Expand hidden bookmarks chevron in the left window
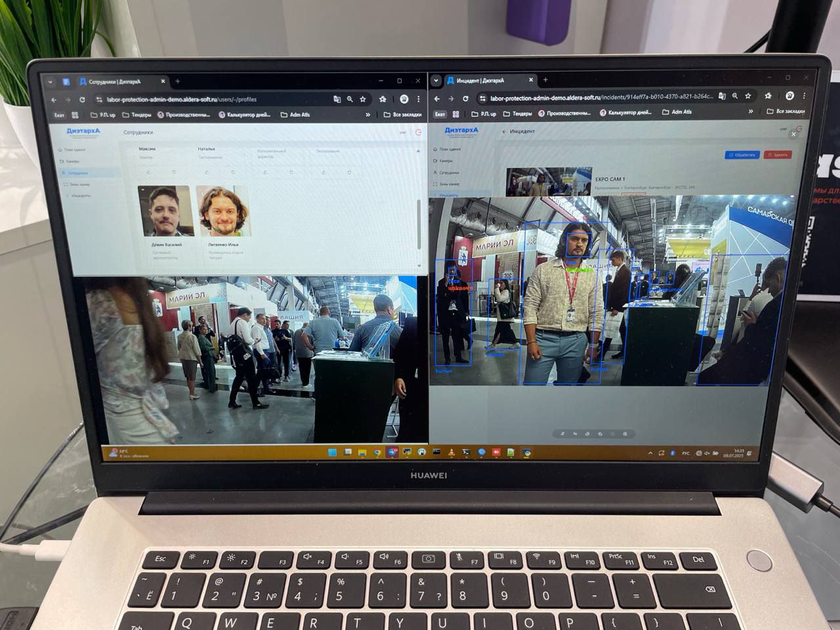 click(x=368, y=115)
